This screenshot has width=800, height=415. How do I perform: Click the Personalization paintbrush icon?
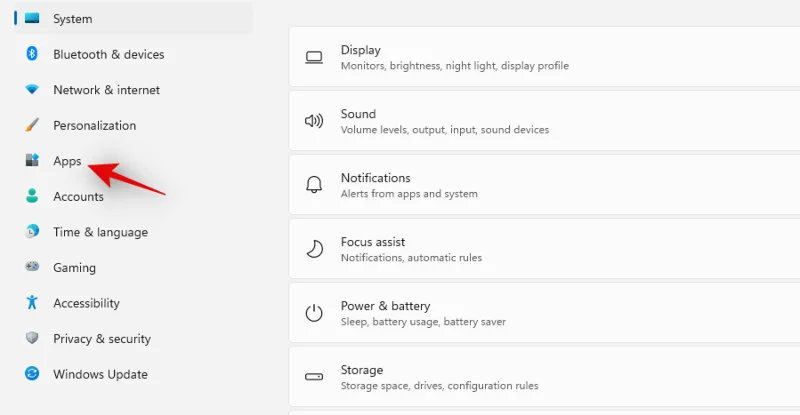click(32, 125)
